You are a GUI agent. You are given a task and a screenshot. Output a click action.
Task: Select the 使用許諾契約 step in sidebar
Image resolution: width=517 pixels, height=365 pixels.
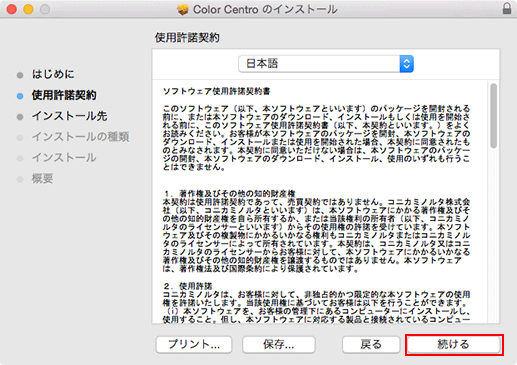pyautogui.click(x=64, y=95)
